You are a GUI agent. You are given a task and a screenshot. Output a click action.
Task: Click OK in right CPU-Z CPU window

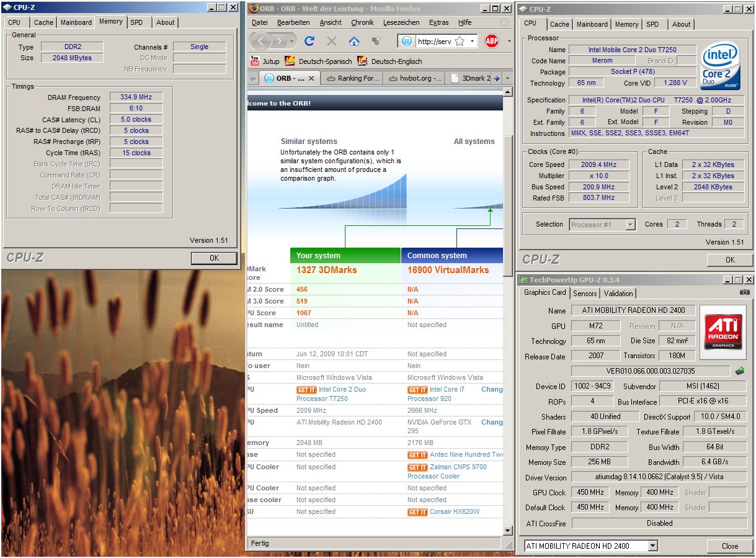730,260
